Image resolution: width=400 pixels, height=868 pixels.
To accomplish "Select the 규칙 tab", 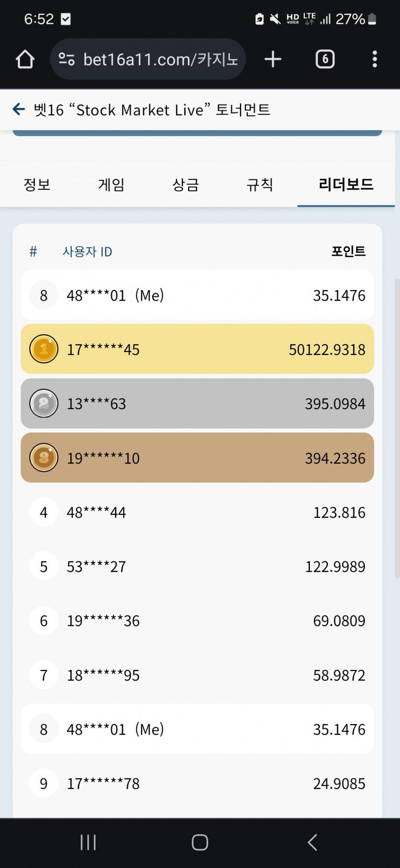I will click(260, 185).
